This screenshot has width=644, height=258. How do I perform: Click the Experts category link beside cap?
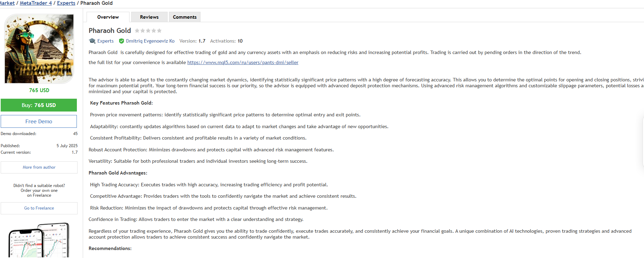105,41
